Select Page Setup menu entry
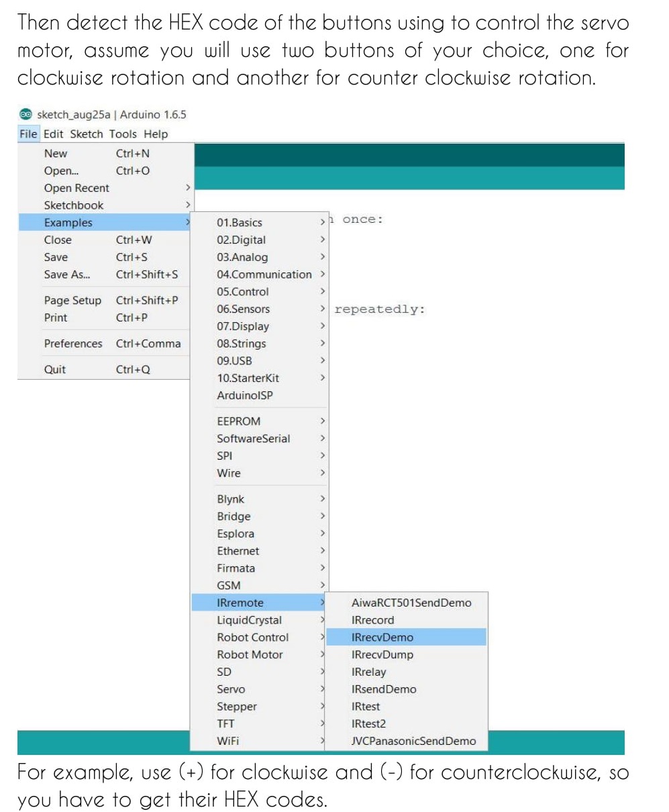Viewport: 669px width, 812px height. click(105, 301)
